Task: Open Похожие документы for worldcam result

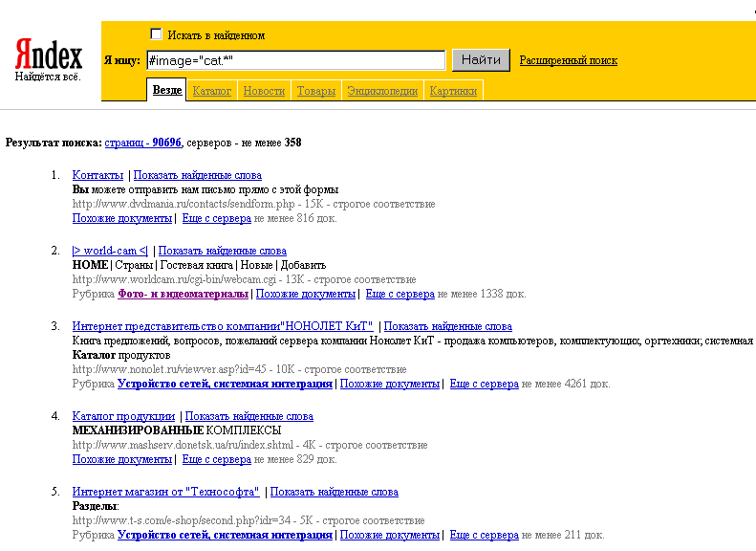Action: point(306,294)
